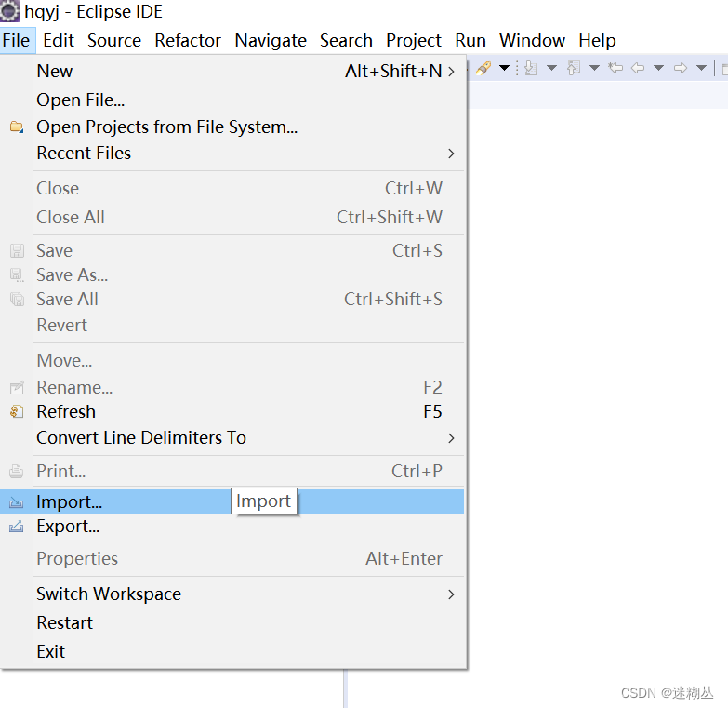Click the Rename pencil icon
Screen dimensions: 728x708
click(17, 387)
